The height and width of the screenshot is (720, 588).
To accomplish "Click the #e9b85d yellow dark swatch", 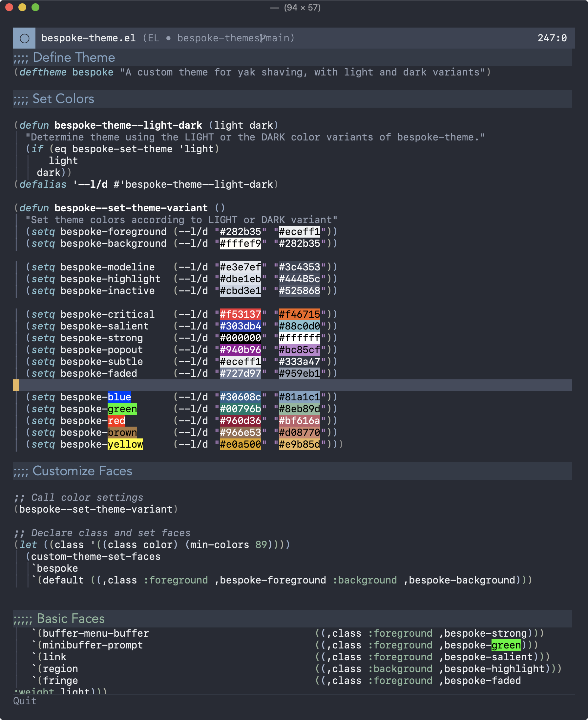I will (300, 444).
